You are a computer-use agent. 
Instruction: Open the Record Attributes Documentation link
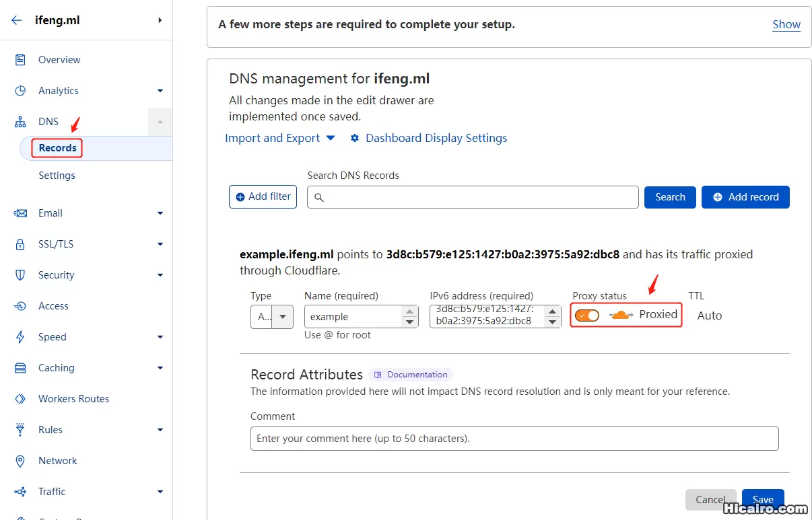[x=411, y=375]
